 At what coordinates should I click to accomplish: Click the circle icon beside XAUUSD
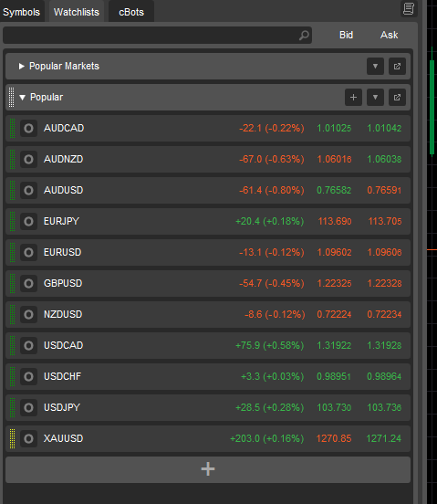(28, 438)
